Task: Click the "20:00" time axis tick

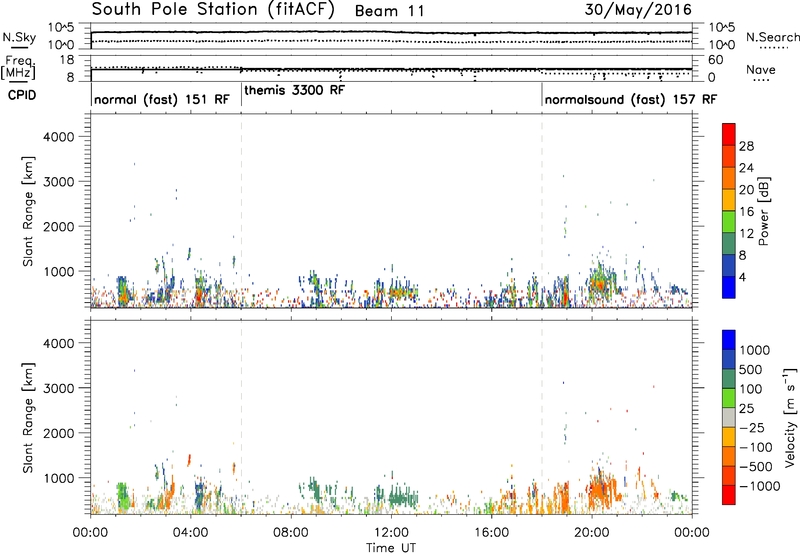Action: 591,533
